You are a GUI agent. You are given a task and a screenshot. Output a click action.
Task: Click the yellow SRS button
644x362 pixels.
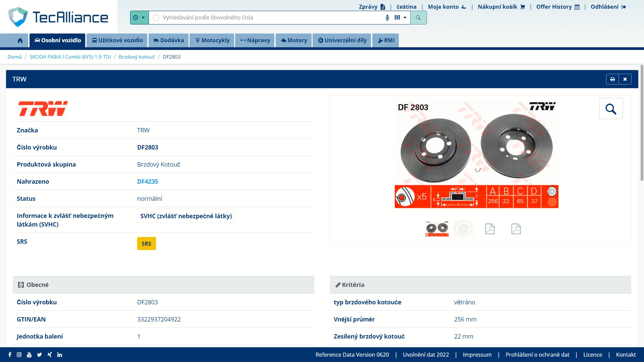click(146, 244)
